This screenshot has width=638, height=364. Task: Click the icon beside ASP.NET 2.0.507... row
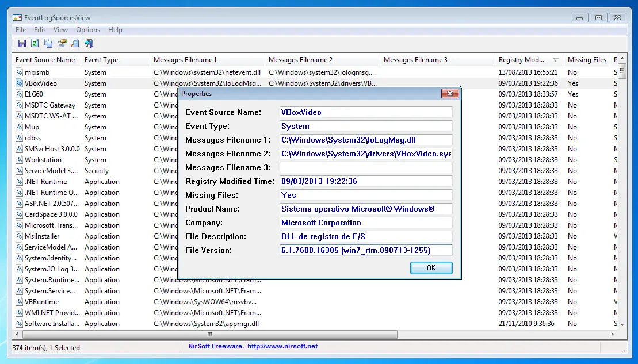(19, 204)
